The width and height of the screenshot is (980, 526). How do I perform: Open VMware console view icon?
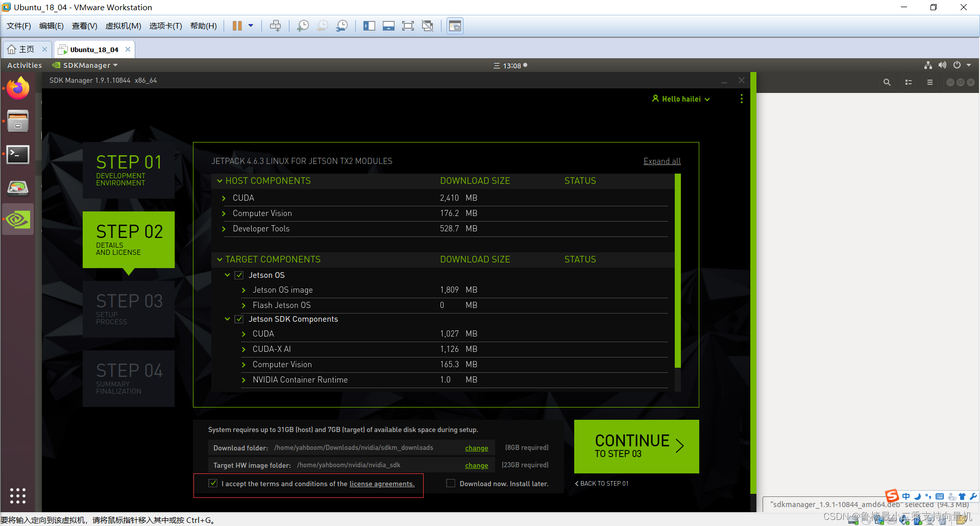[x=455, y=26]
